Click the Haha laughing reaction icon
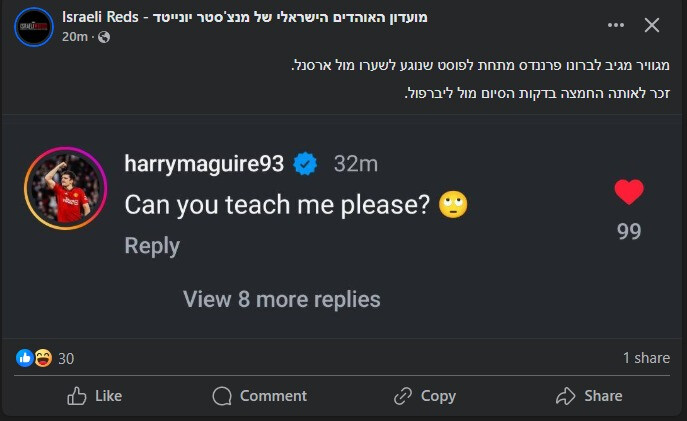Viewport: 687px width, 421px height. coord(43,358)
